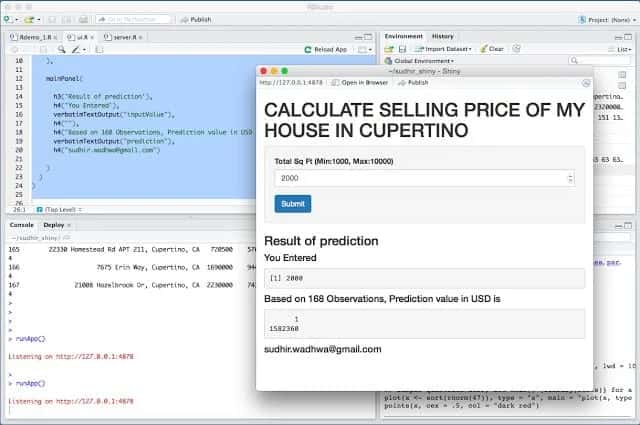This screenshot has width=640, height=425.
Task: Click the Print icon in RStudio main toolbar
Action: [83, 19]
